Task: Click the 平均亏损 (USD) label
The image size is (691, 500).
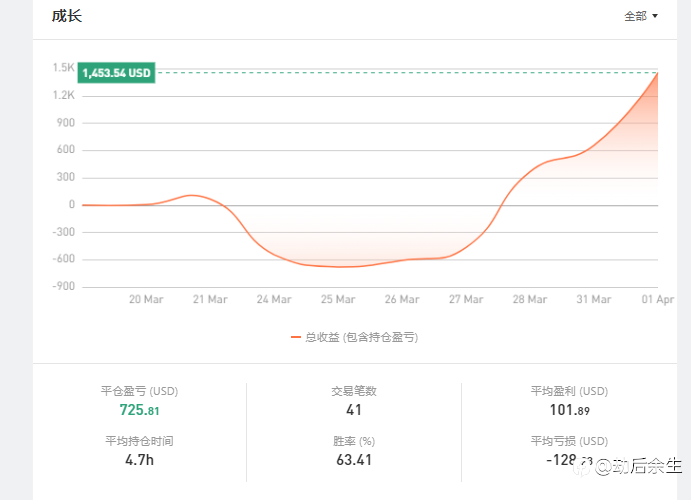Action: click(x=569, y=441)
